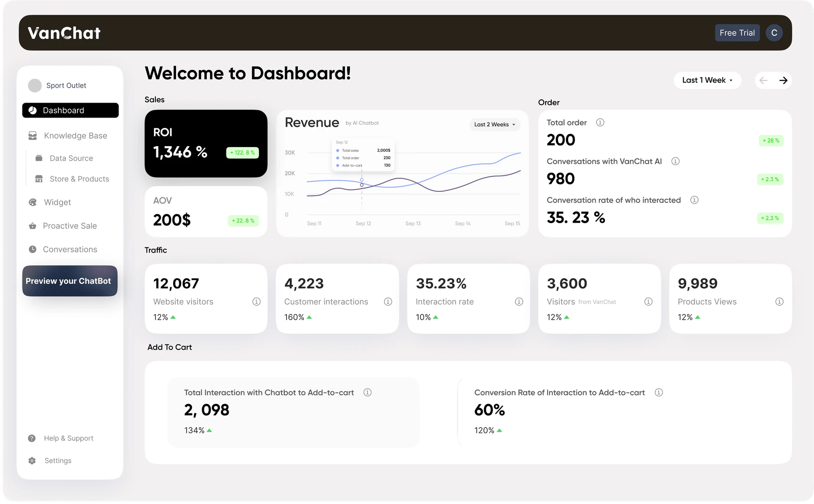Click the Data Source icon
Screen dimensions: 814x504
click(39, 158)
